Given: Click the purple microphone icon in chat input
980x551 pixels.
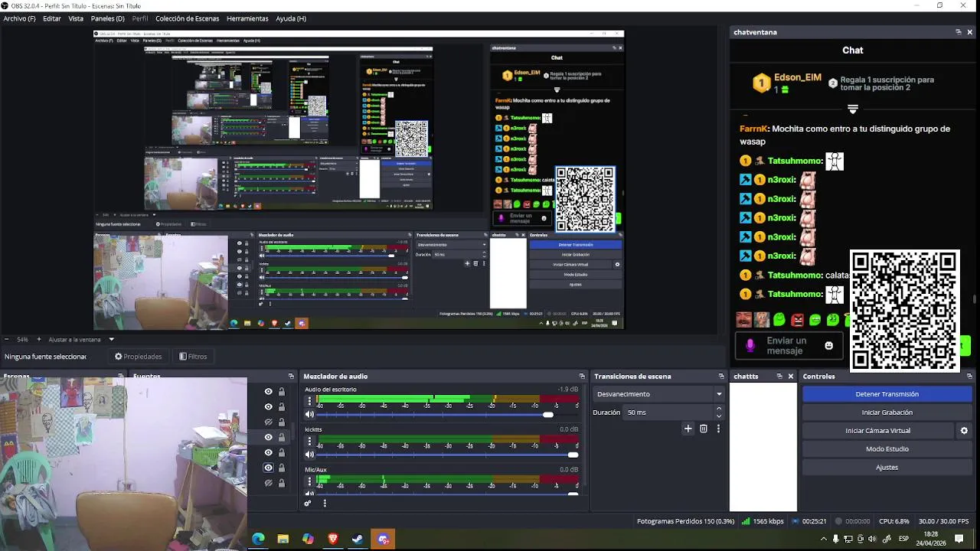Looking at the screenshot, I should [750, 346].
